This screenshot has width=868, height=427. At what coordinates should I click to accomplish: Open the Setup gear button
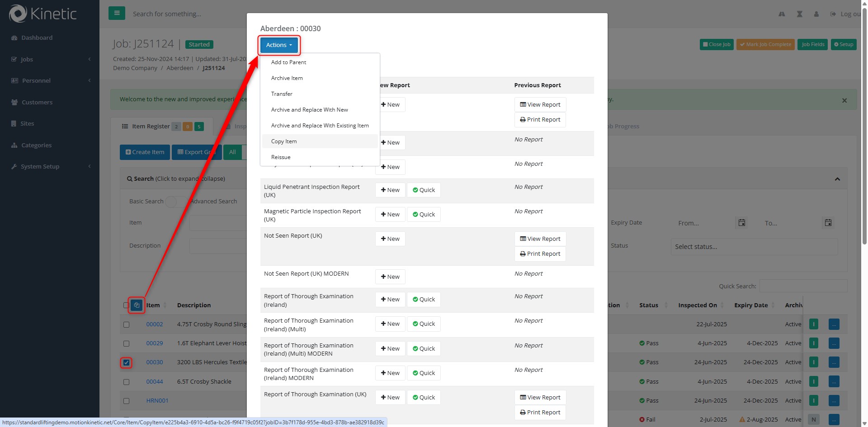[x=844, y=44]
